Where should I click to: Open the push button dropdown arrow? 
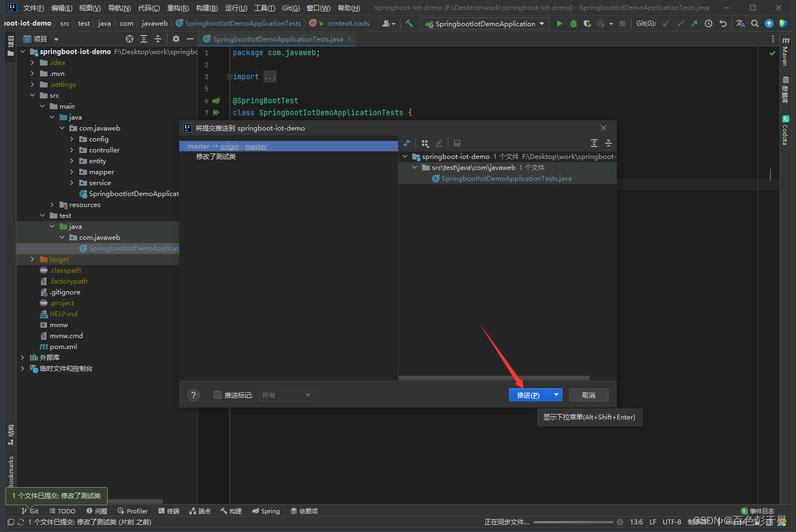pyautogui.click(x=557, y=395)
